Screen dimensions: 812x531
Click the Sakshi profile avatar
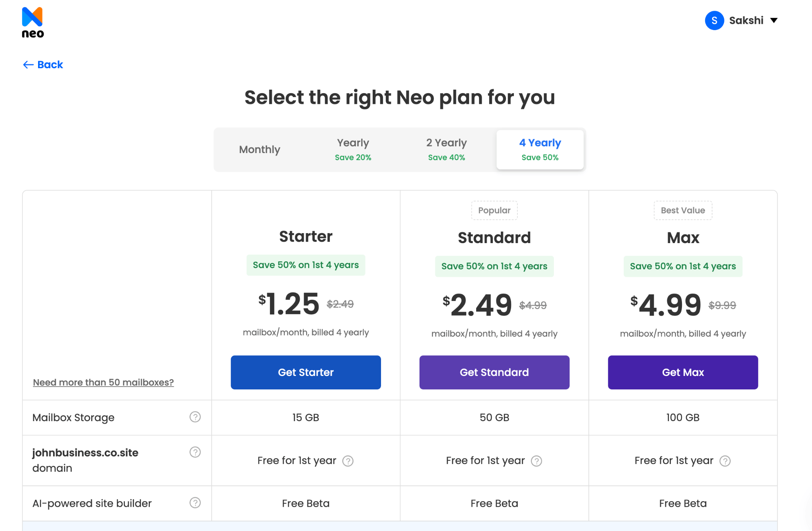(714, 21)
